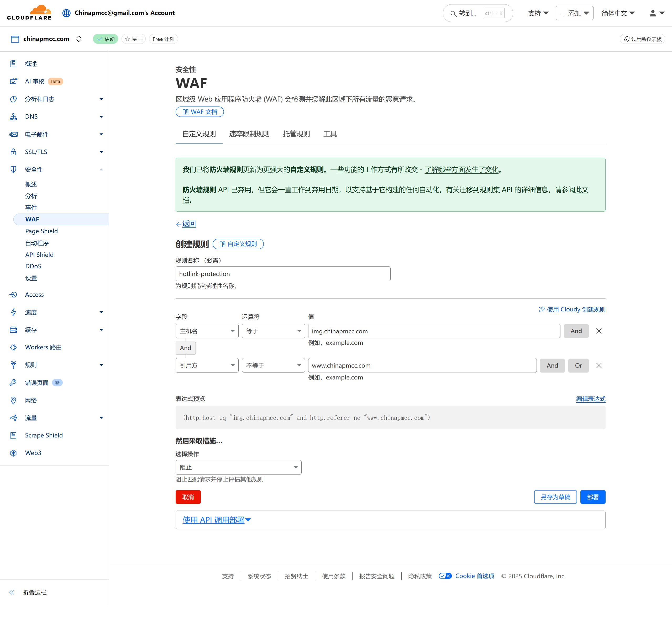
Task: Switch to 速率限制规则 tab
Action: [x=249, y=134]
